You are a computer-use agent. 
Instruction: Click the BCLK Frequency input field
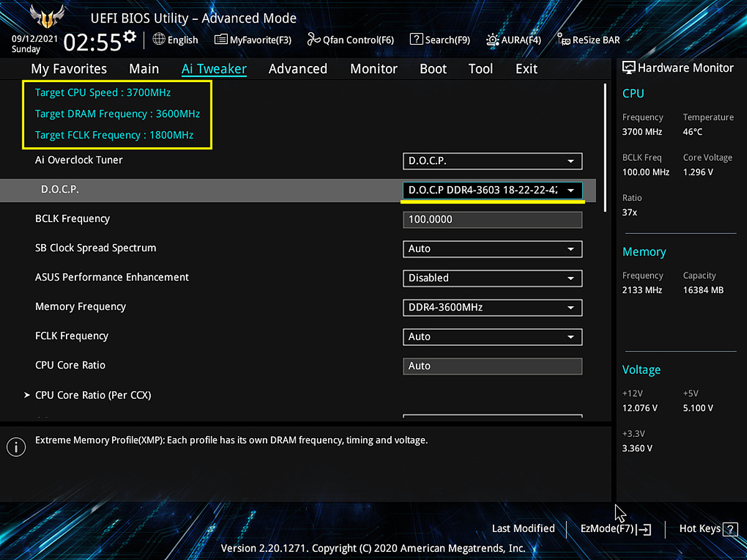[x=492, y=220]
